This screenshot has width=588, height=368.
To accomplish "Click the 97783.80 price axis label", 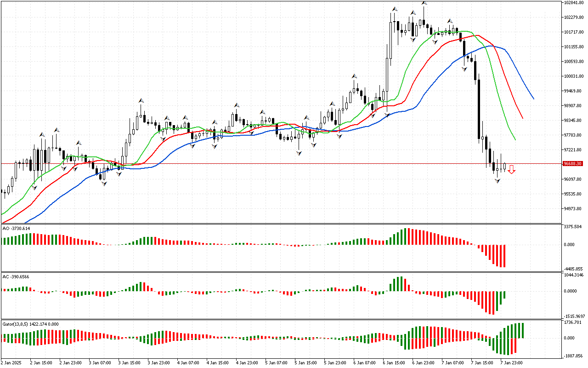I will 572,135.
